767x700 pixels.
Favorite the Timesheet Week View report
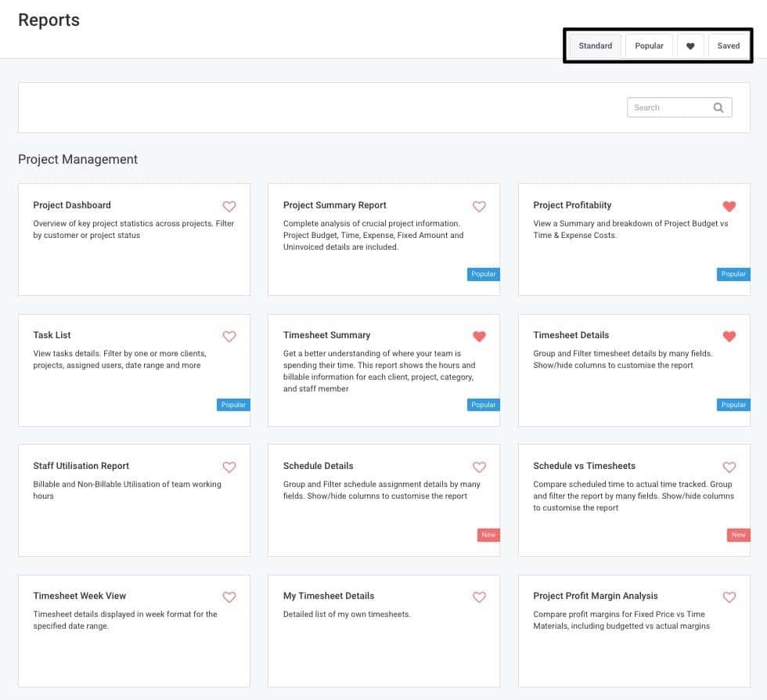pos(229,597)
